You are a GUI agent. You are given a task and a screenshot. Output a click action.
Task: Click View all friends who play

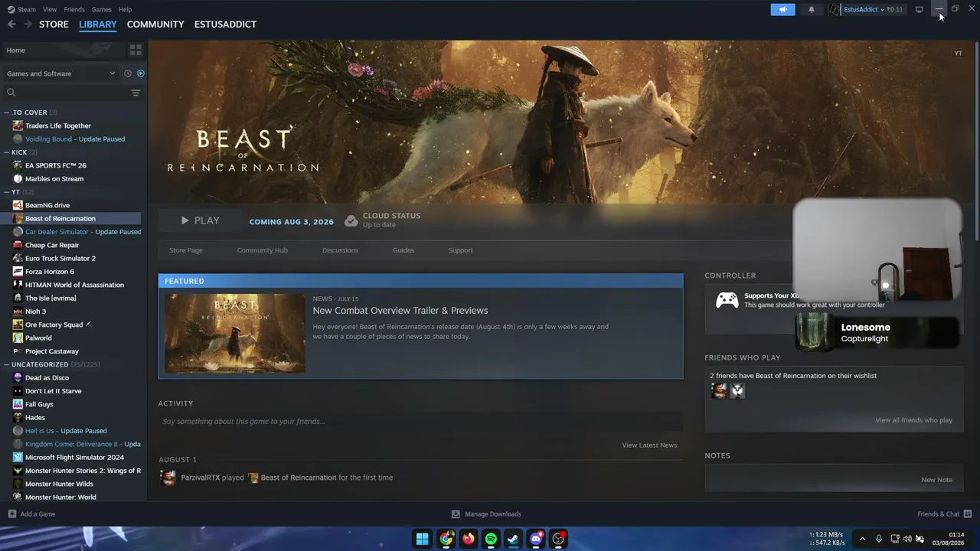coord(914,420)
